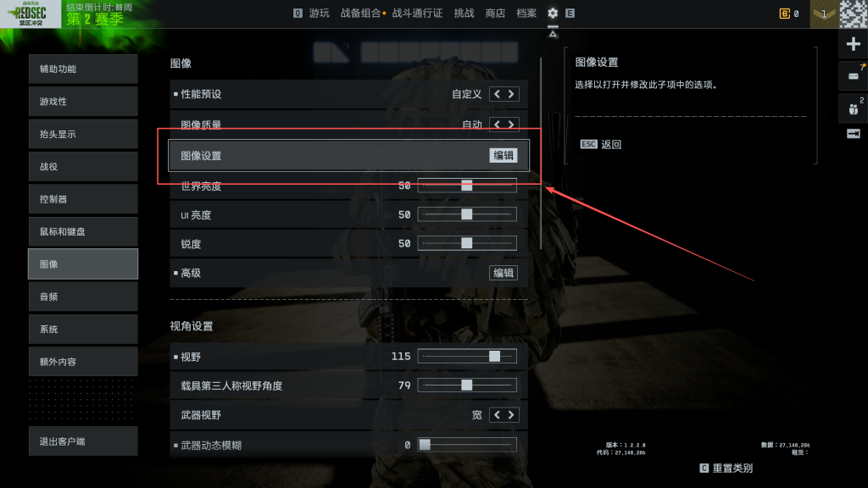The width and height of the screenshot is (868, 488).
Task: Click the exit arrow icon on right edge
Action: pos(853,133)
